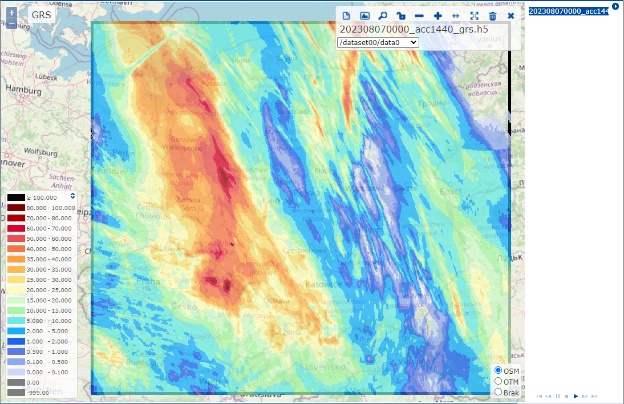Play the animation
This screenshot has height=404, width=624.
click(x=575, y=396)
